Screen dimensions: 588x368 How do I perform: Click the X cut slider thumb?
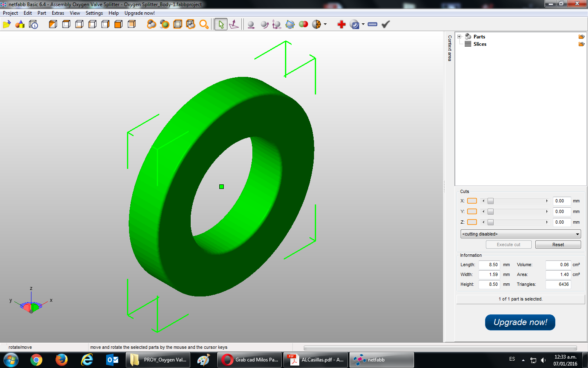pos(490,201)
